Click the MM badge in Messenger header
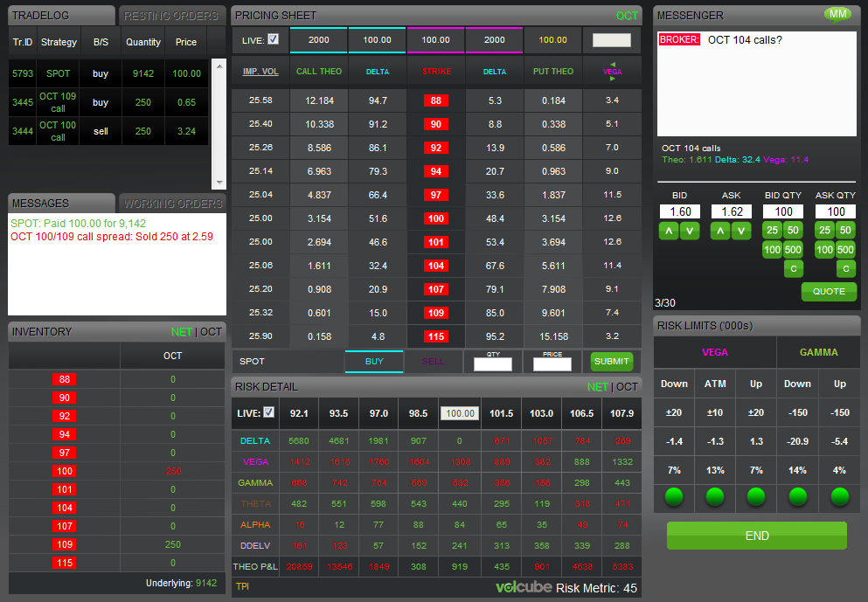This screenshot has height=602, width=868. pyautogui.click(x=837, y=14)
